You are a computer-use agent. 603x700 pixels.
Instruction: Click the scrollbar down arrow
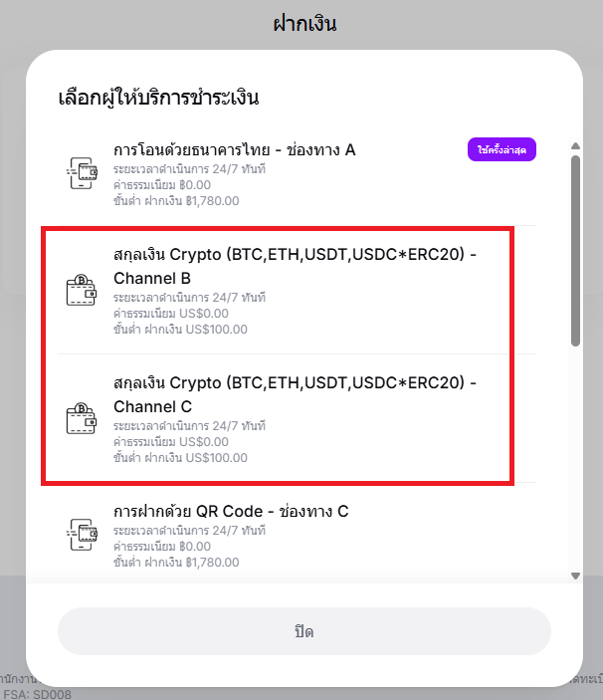575,576
